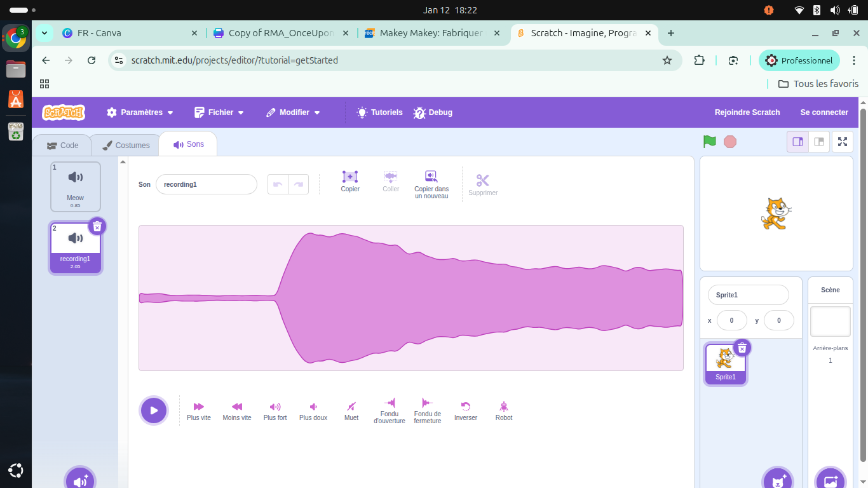
Task: Reverse sound with Inverser icon
Action: 466,410
